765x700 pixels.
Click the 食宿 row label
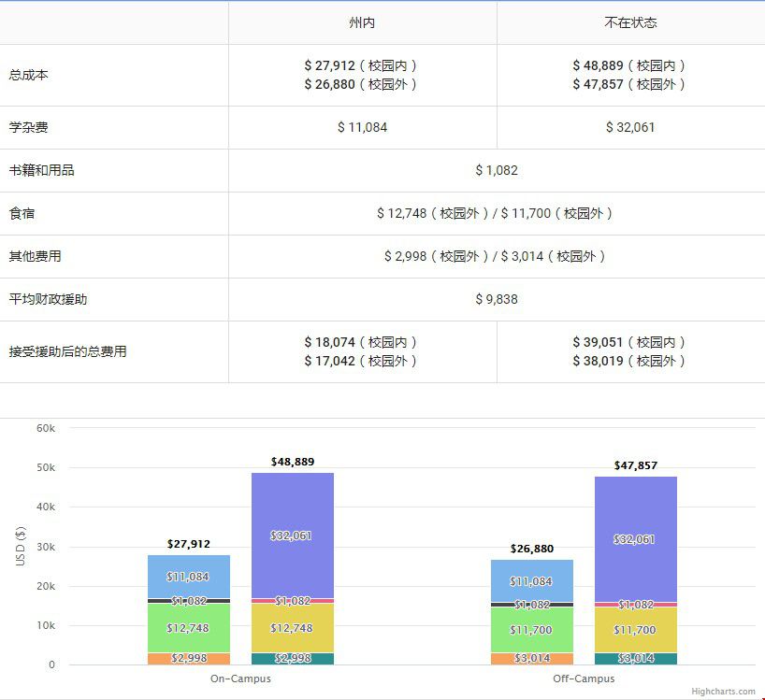(x=22, y=213)
